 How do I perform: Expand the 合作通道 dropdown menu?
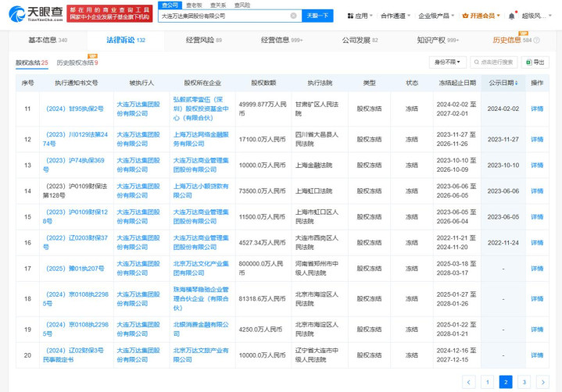[398, 16]
